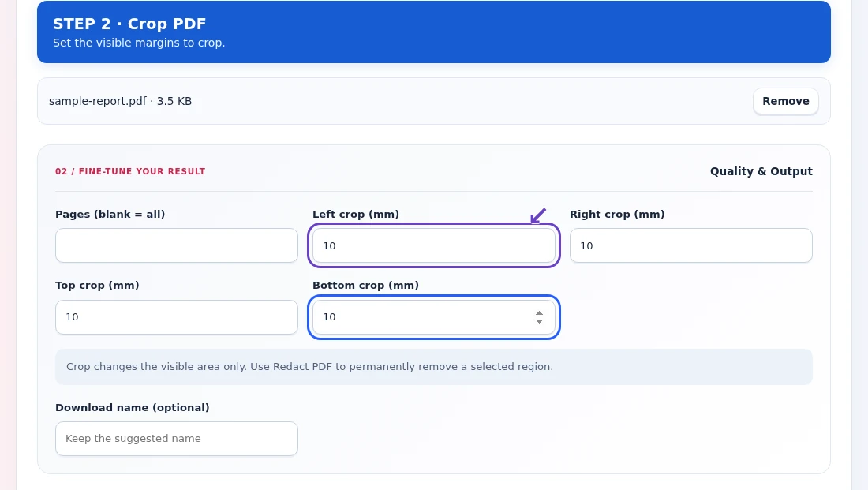Increase Bottom crop with the up stepper arrow

(x=539, y=312)
